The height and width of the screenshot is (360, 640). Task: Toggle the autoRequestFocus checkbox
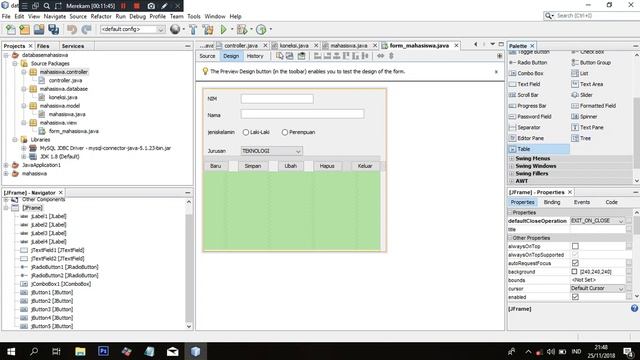tap(575, 263)
